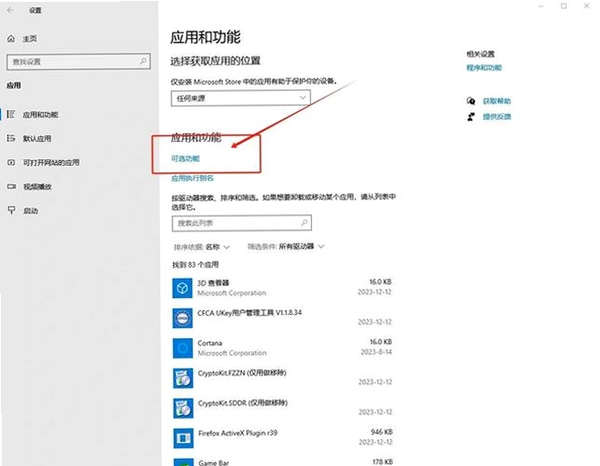
Task: Select 应用和功能 in the sidebar
Action: click(40, 115)
